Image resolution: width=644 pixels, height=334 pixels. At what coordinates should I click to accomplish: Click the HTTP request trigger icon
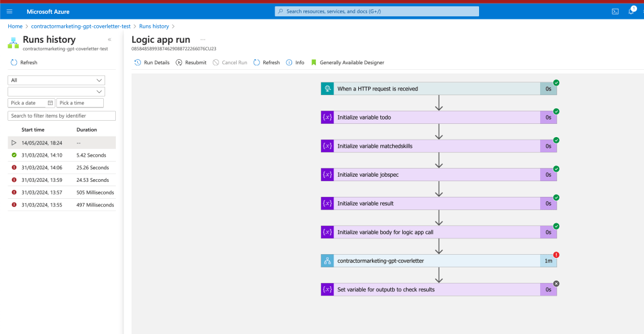(327, 89)
